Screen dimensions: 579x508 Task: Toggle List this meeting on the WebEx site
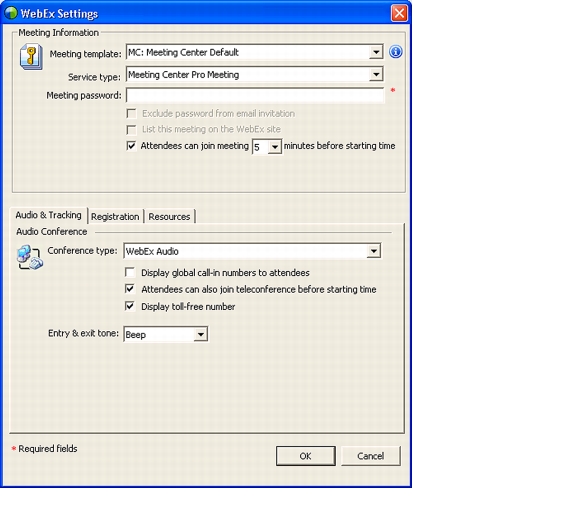131,130
